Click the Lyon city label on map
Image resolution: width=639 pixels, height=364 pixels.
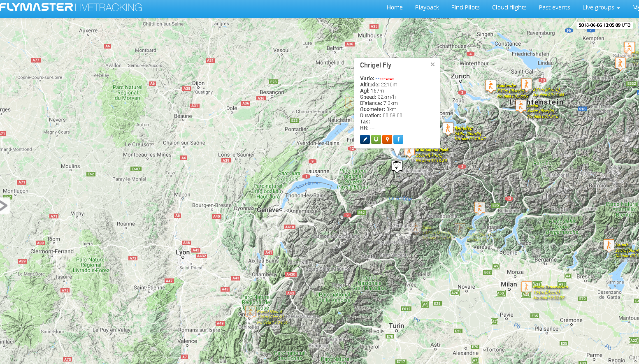click(x=183, y=252)
